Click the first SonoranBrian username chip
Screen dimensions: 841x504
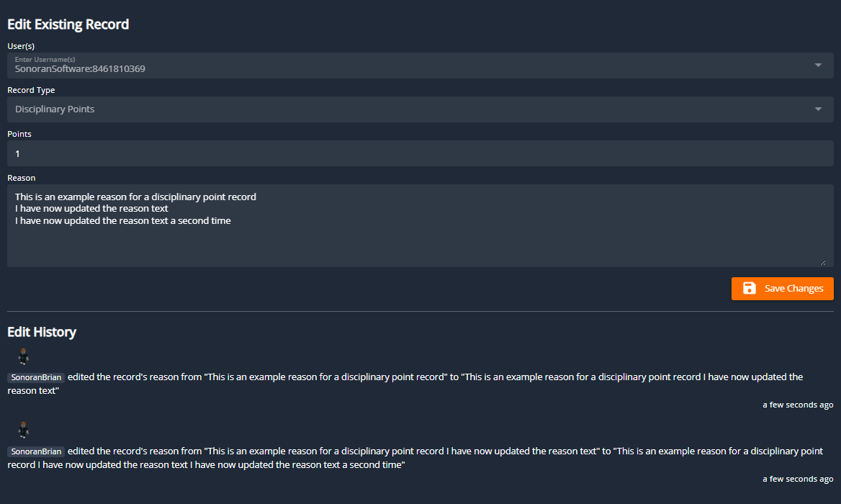[x=36, y=377]
